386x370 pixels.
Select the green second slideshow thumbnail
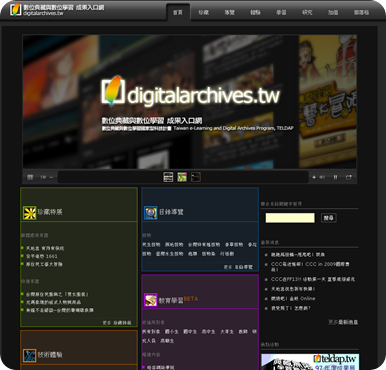pos(182,177)
